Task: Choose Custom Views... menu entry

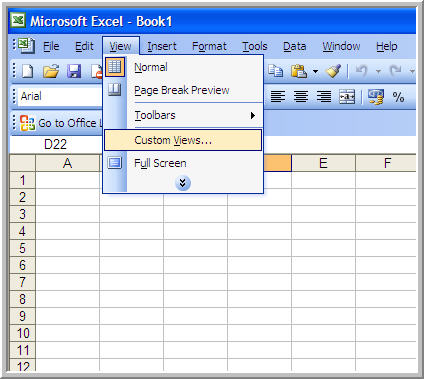Action: point(183,140)
